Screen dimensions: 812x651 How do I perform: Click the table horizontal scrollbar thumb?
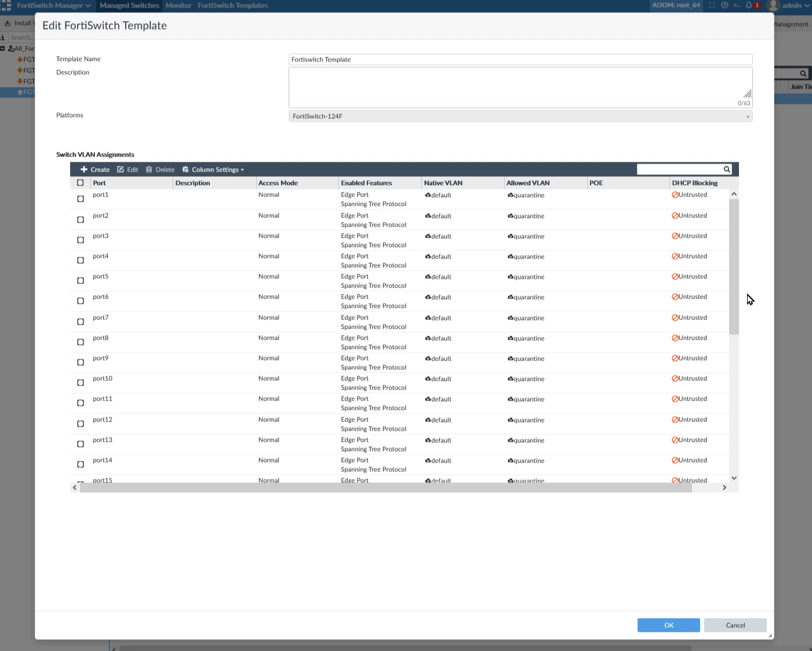point(386,488)
